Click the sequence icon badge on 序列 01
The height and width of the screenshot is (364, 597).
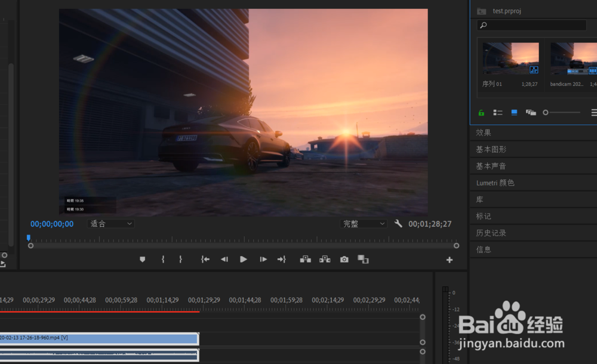click(534, 70)
